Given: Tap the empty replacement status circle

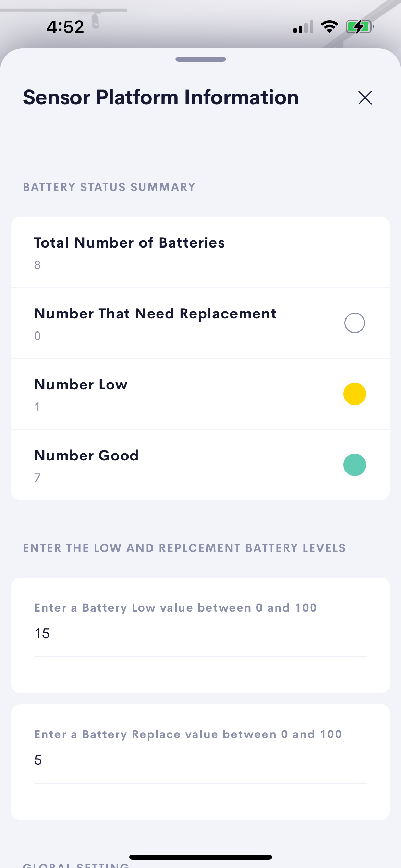Looking at the screenshot, I should (355, 323).
